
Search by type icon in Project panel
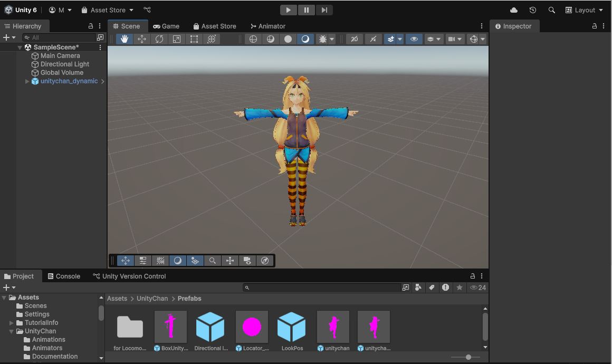click(418, 288)
